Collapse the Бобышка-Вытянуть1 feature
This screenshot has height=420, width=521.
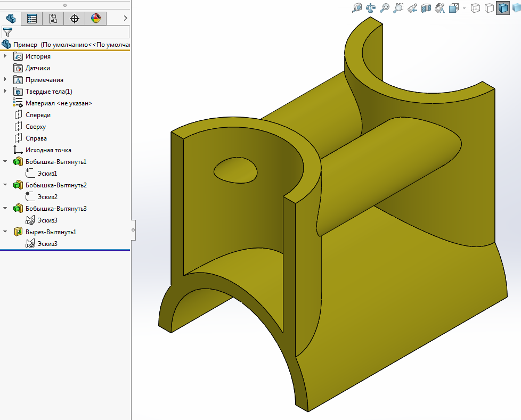coord(6,162)
